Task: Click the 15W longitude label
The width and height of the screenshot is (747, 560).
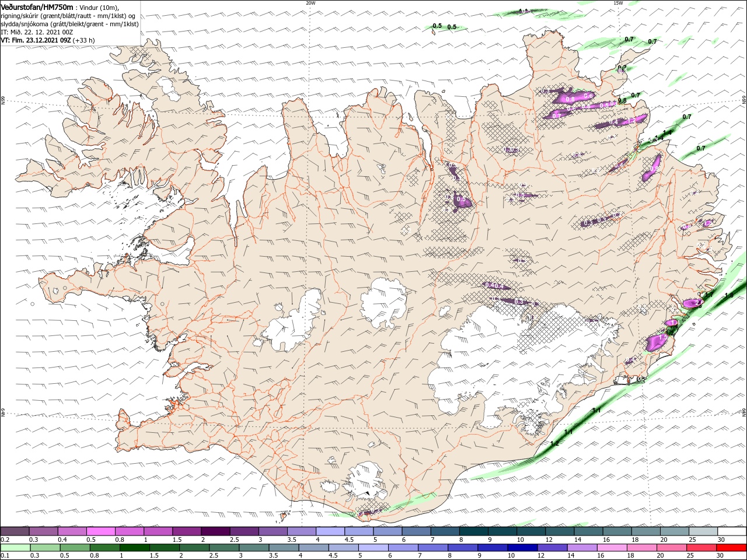Action: coord(618,3)
